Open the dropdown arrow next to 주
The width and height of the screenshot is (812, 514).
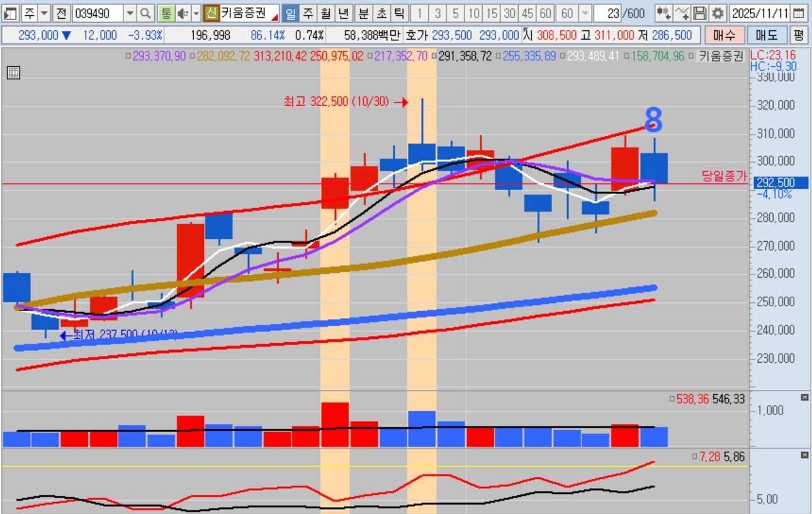45,13
